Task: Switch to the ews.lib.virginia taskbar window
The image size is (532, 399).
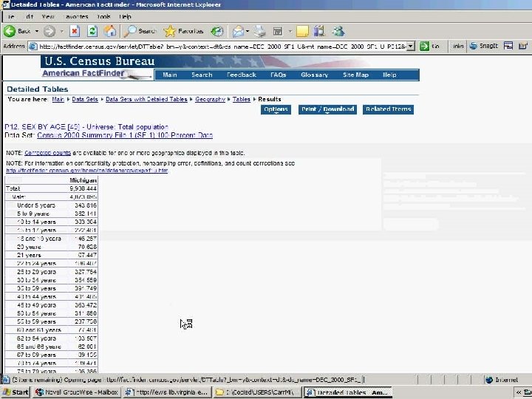Action: pos(166,392)
